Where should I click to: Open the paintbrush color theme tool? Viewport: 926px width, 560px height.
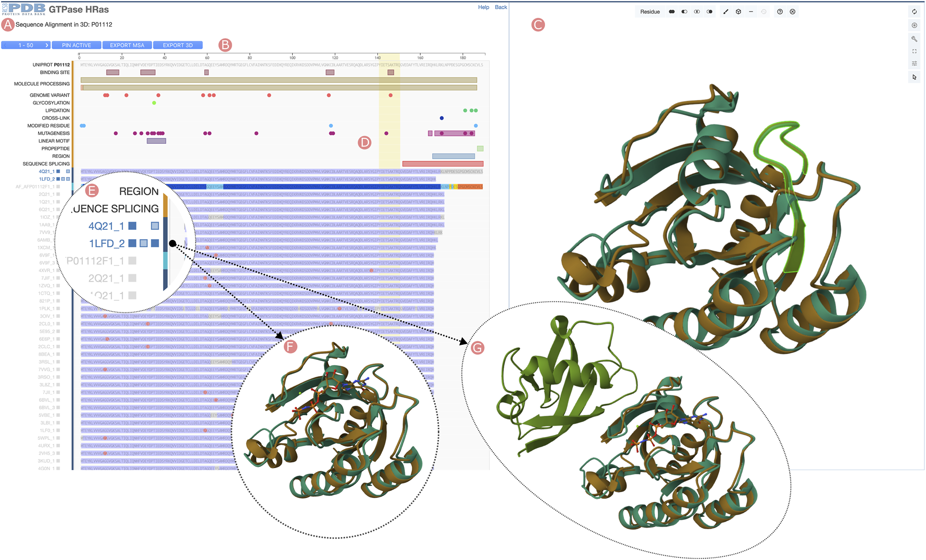pos(726,11)
